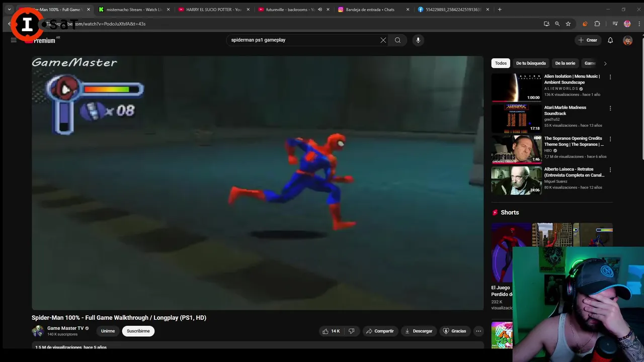Dislike the video with thumbs down
Image resolution: width=644 pixels, height=362 pixels.
tap(351, 331)
